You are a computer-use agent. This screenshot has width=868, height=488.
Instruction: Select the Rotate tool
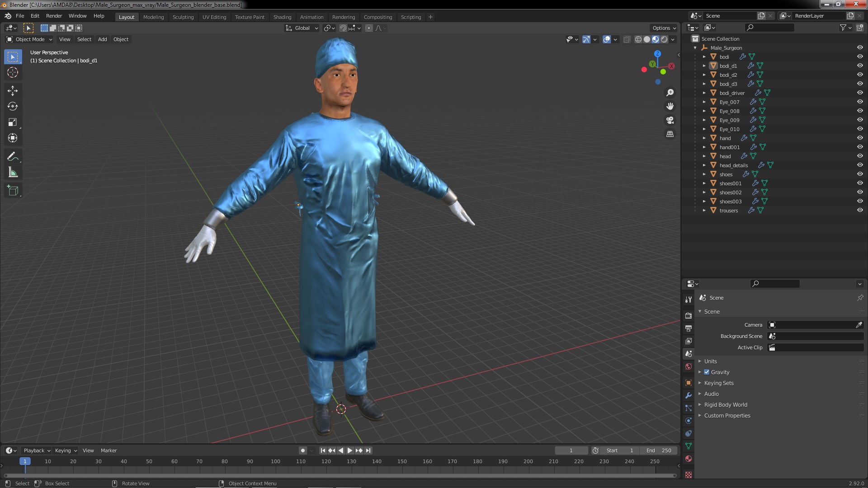tap(13, 107)
